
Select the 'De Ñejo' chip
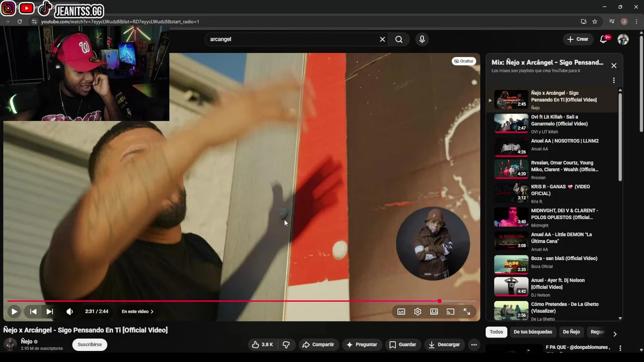pyautogui.click(x=571, y=332)
